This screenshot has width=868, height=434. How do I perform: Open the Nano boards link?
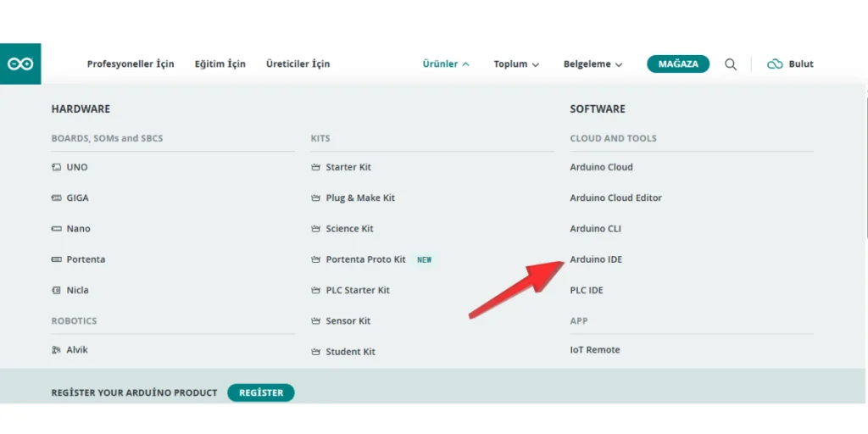78,229
